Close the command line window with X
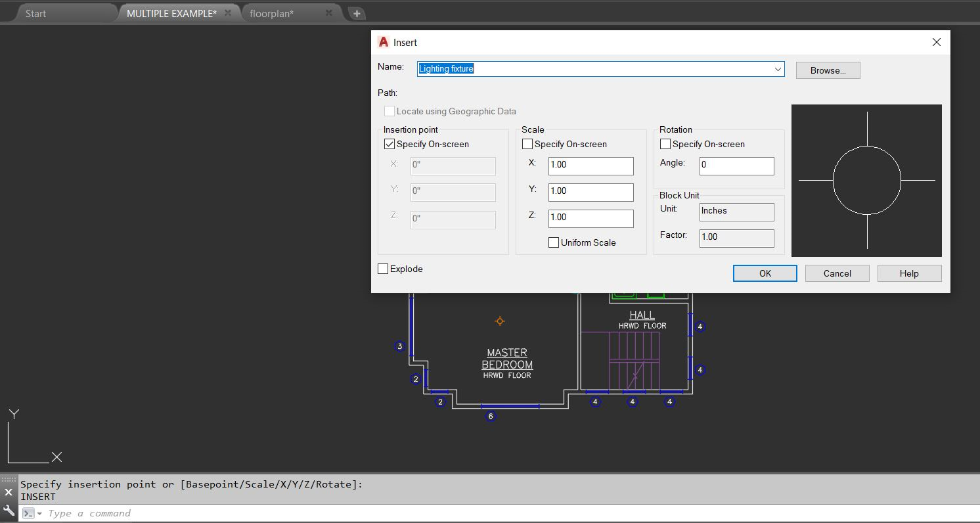980x523 pixels. (x=9, y=492)
